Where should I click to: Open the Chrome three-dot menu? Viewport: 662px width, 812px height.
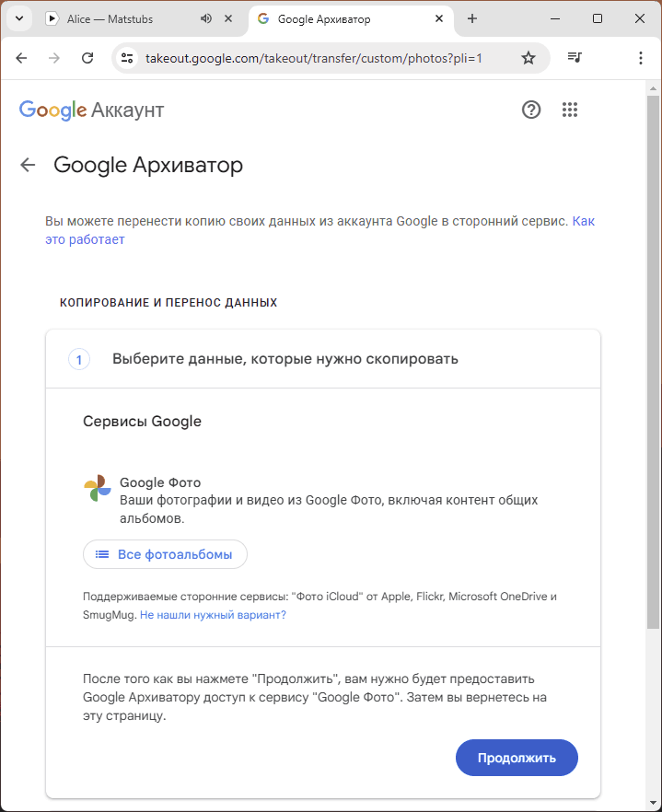(641, 58)
